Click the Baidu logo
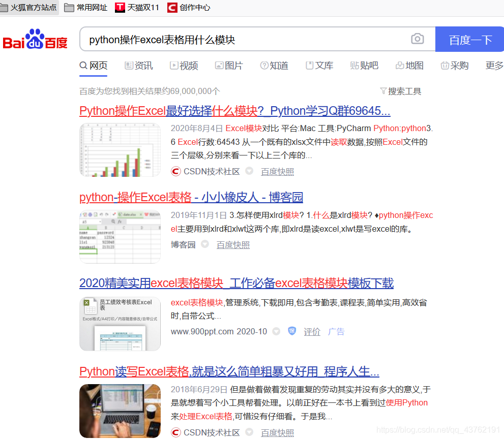Screen dimensions: 504x439 pos(35,39)
